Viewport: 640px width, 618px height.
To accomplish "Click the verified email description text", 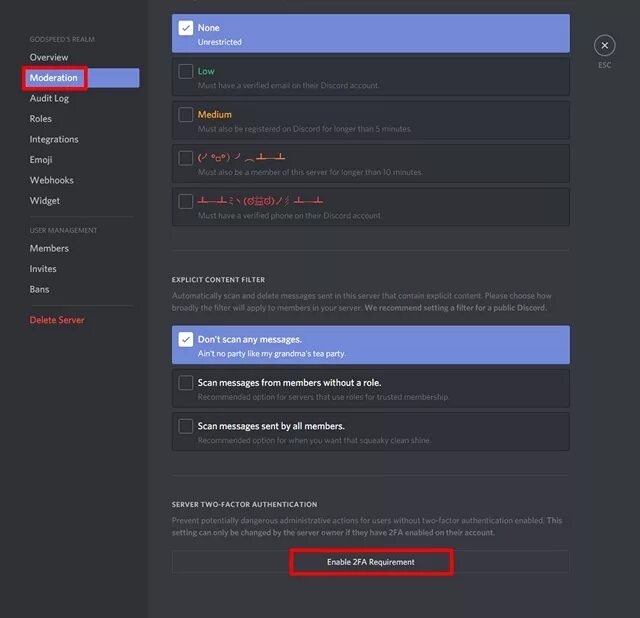I will (x=289, y=85).
